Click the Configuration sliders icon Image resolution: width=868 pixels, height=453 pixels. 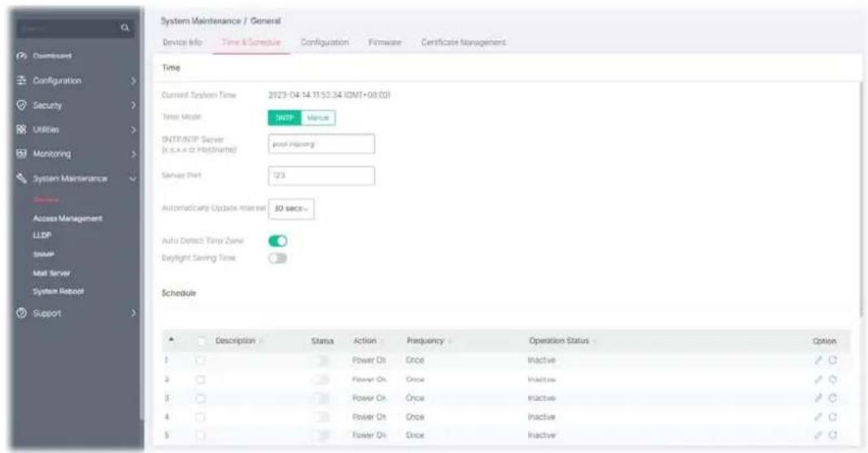click(22, 81)
